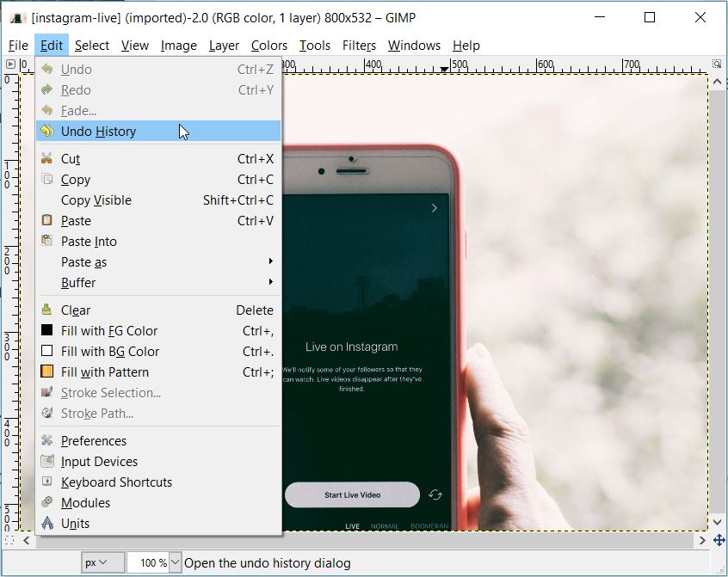Expand the Buffer submenu
Screen dimensions: 728x577
point(158,282)
